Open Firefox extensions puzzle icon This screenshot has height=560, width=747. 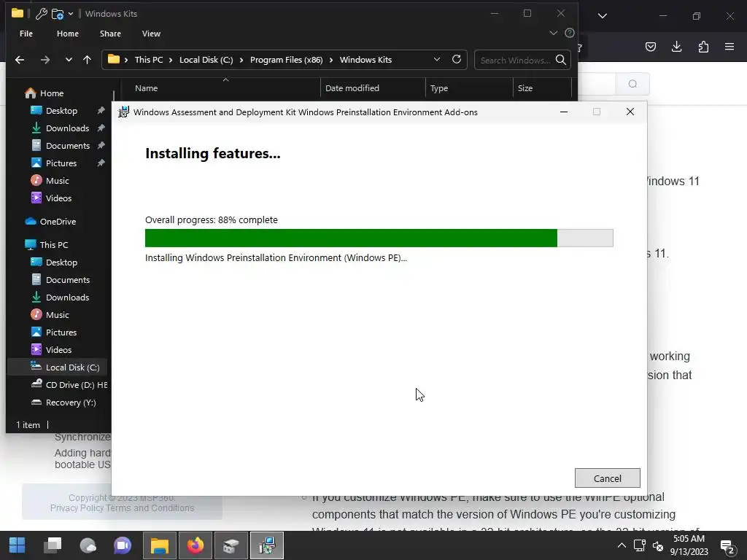(703, 46)
